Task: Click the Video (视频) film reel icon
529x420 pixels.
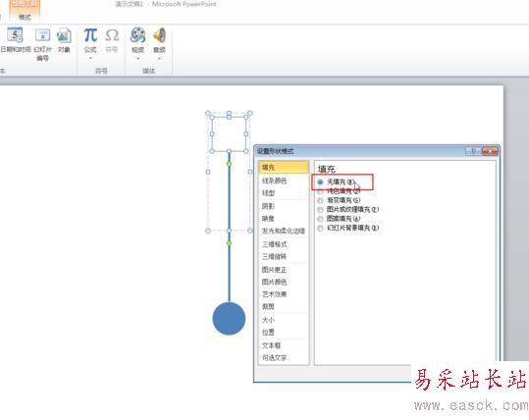Action: [138, 35]
